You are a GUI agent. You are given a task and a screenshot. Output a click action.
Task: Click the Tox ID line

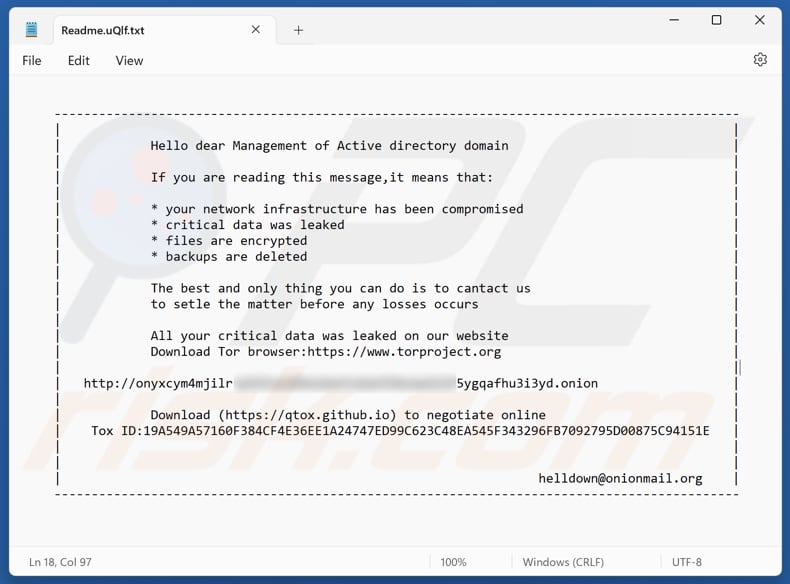(x=400, y=431)
